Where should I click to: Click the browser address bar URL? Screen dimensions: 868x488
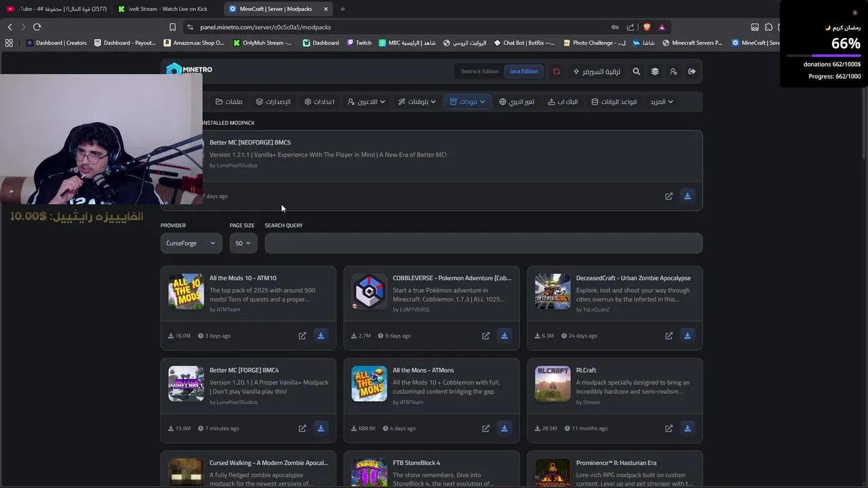[x=265, y=27]
